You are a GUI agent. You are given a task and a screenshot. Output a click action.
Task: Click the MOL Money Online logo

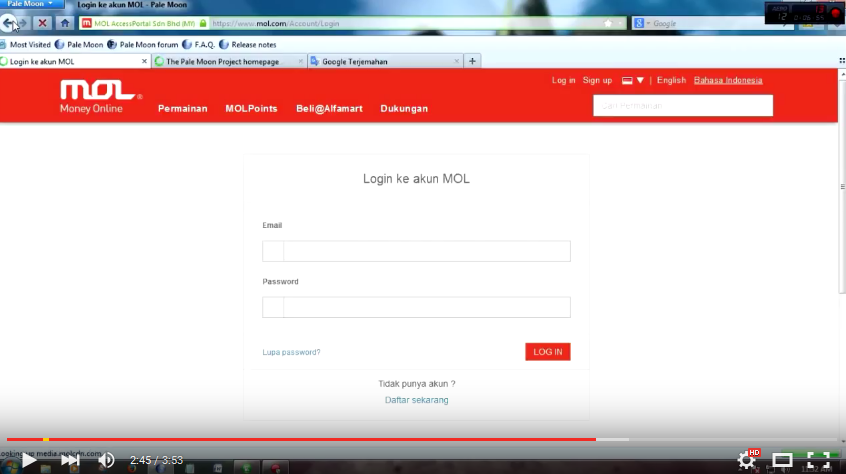(100, 97)
